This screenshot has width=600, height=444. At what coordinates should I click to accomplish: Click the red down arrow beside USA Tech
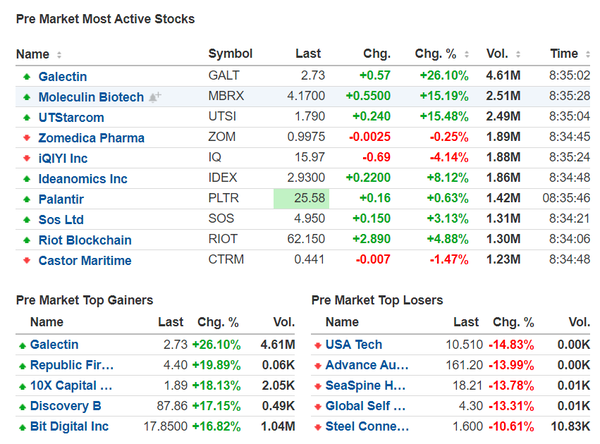click(x=317, y=345)
